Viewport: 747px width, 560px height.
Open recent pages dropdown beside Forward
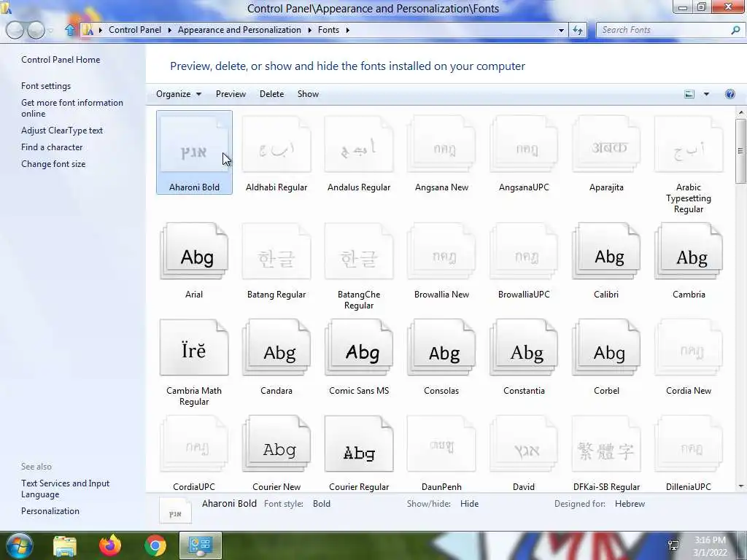50,31
